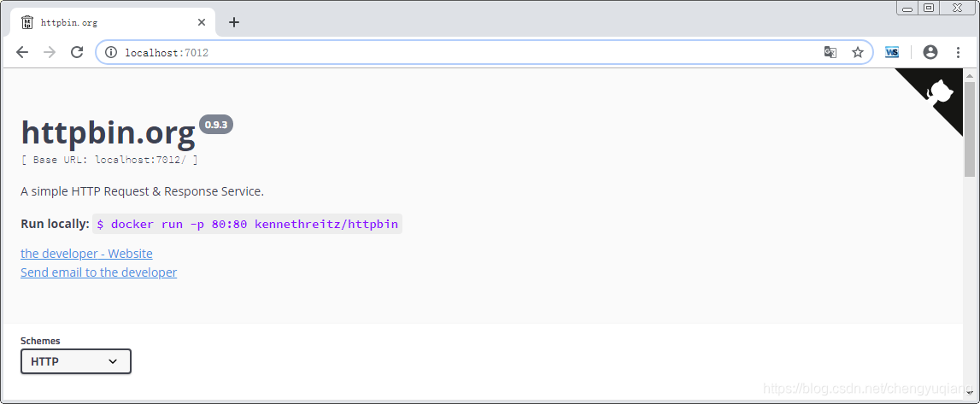Reload the page with the refresh icon

[77, 52]
